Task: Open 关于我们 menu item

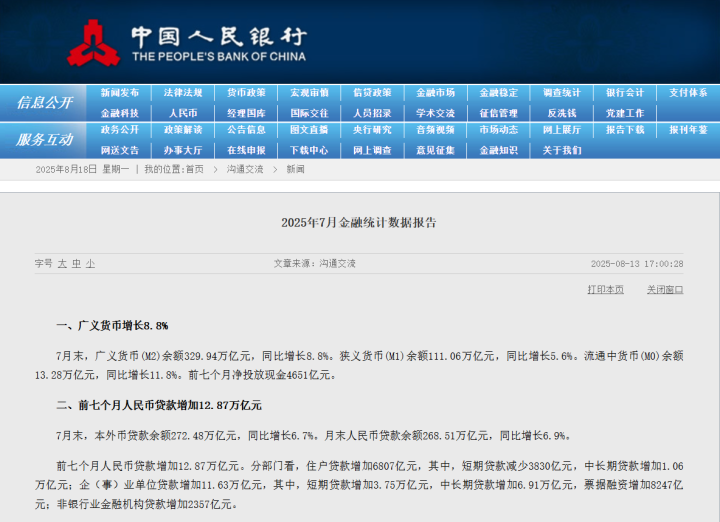Action: (x=562, y=150)
